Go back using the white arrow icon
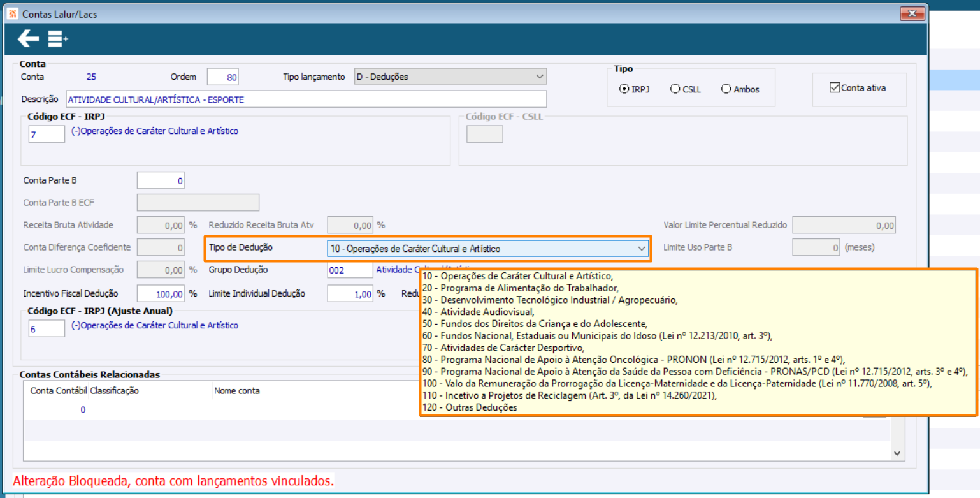 (28, 39)
